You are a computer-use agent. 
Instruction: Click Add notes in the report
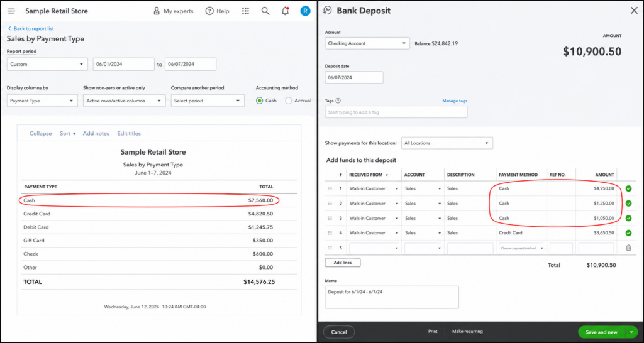(96, 133)
